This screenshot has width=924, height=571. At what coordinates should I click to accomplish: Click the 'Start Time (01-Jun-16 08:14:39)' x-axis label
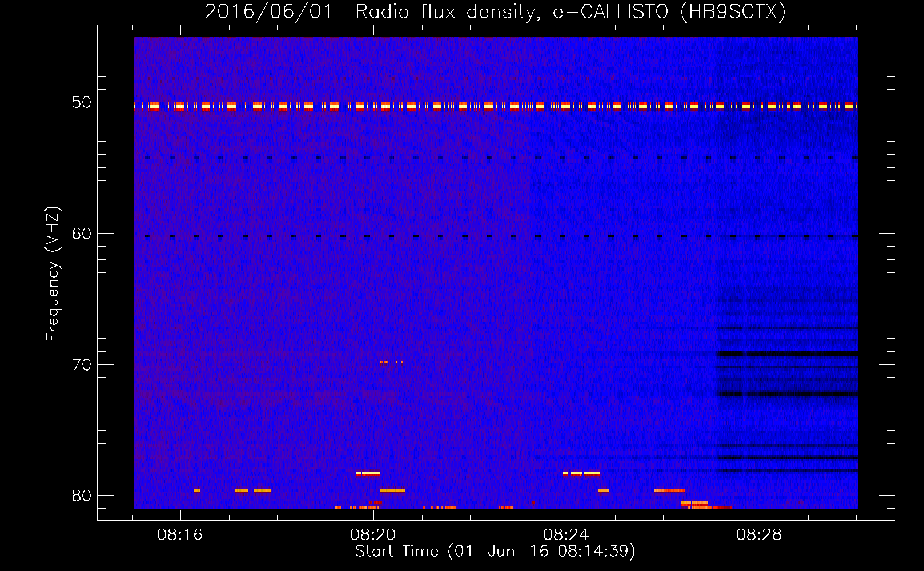495,552
